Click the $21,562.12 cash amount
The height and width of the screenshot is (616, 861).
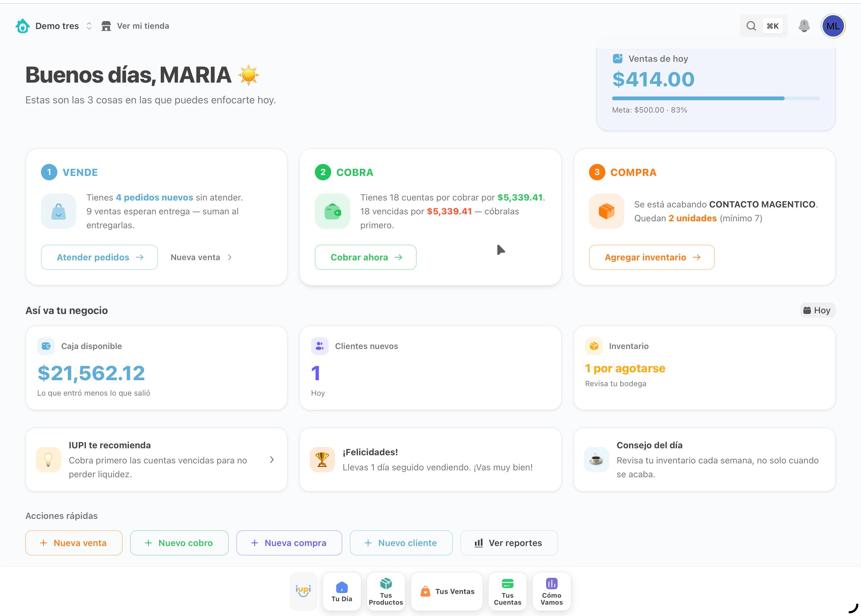click(x=91, y=373)
